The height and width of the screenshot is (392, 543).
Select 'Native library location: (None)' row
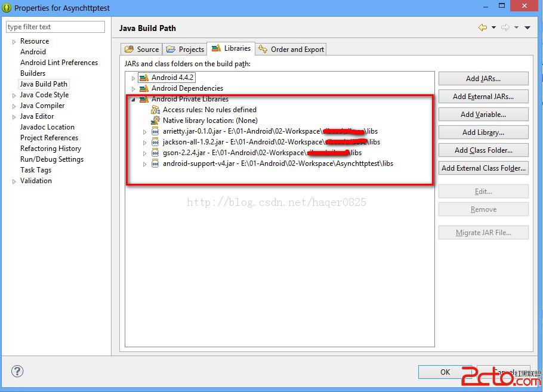tap(210, 121)
